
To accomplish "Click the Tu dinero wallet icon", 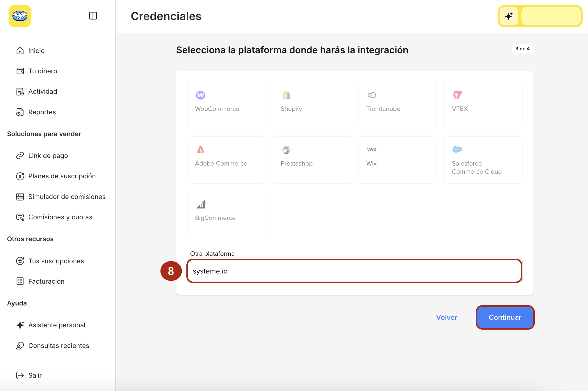I will (20, 71).
